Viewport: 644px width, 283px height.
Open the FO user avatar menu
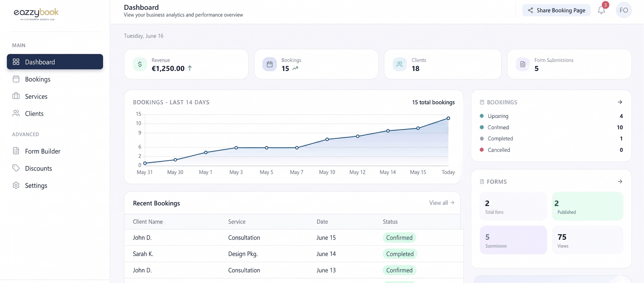[624, 10]
